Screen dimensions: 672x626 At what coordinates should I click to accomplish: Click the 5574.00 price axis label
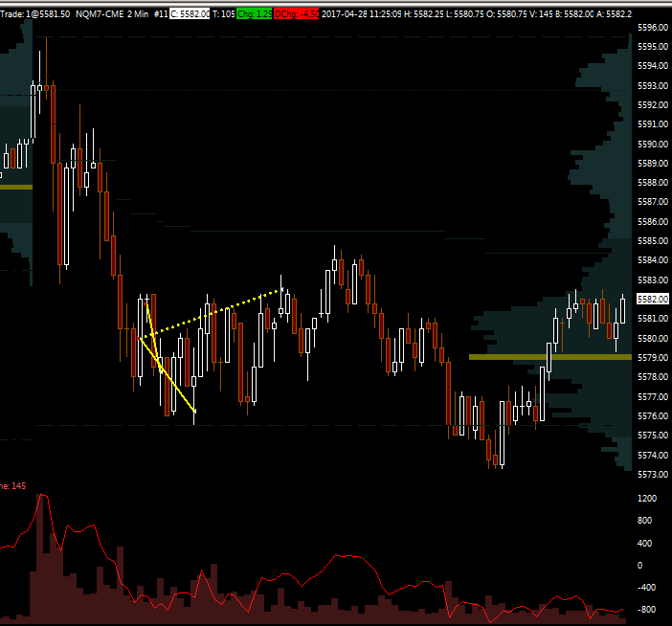point(653,455)
